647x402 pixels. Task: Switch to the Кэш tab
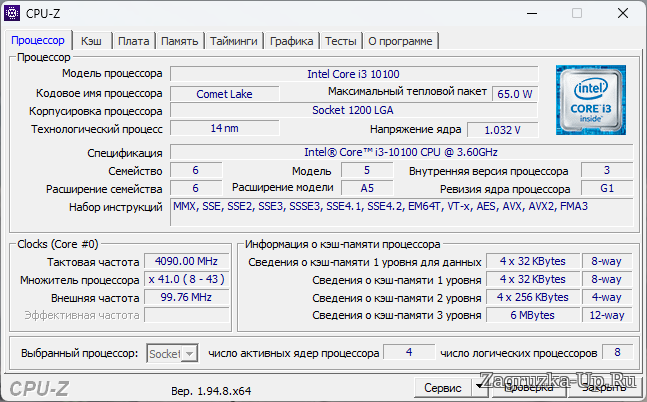[x=91, y=41]
